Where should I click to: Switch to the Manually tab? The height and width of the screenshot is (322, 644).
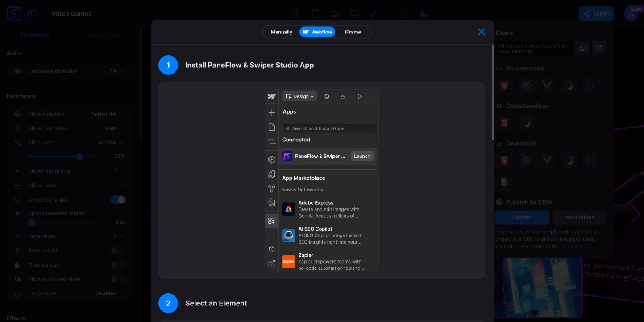click(281, 32)
